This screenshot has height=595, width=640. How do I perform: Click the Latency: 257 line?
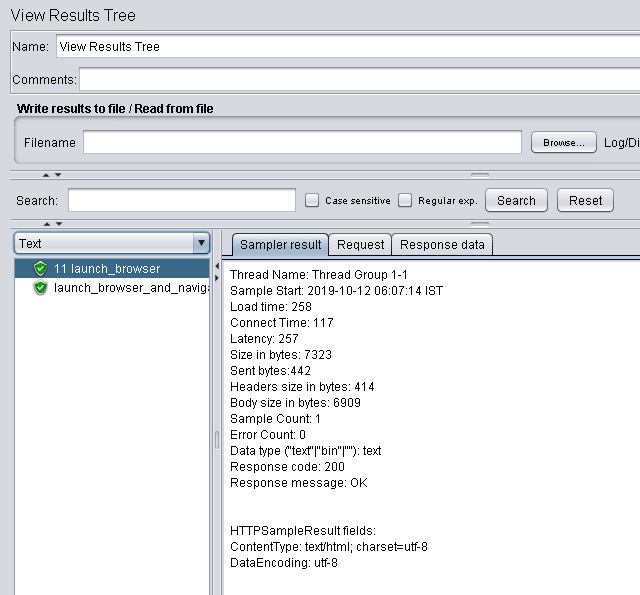pos(264,338)
